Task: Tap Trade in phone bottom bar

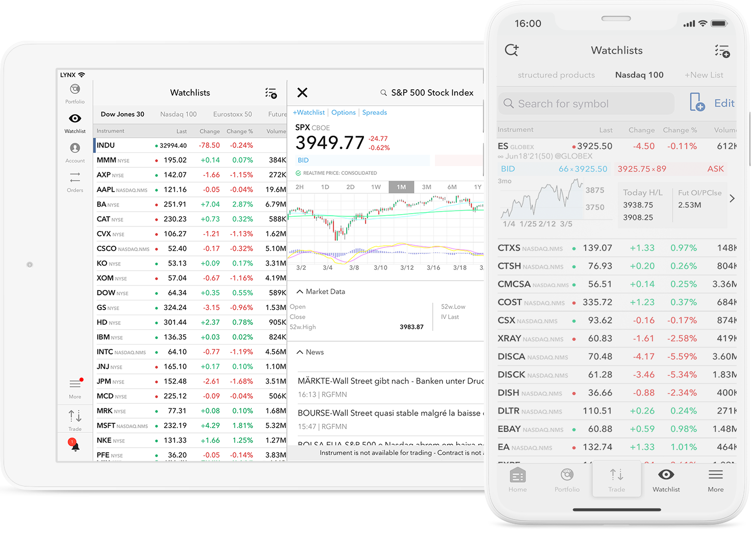Action: pyautogui.click(x=616, y=480)
